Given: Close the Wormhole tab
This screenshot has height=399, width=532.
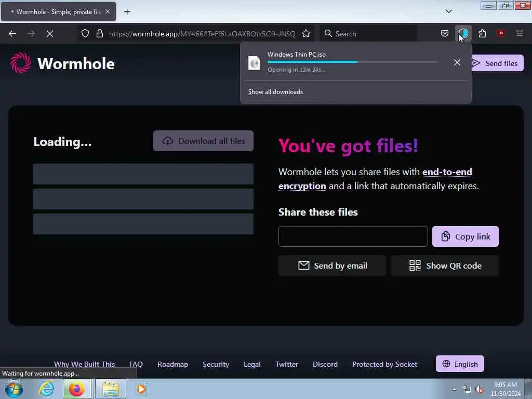Looking at the screenshot, I should 108,11.
